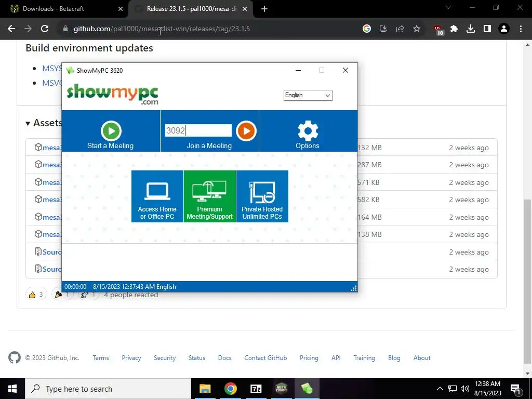Click the Access Home or Office PC tile

pyautogui.click(x=157, y=196)
